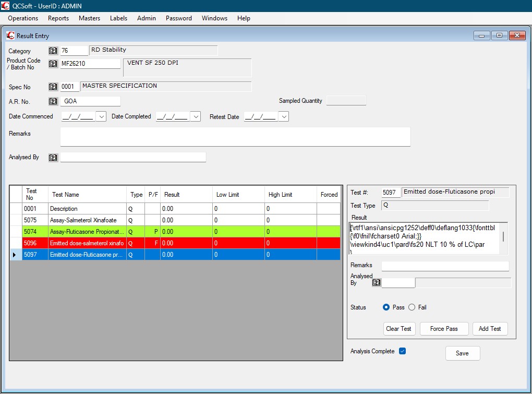Select the red Emitted dose-salmeterol row
Viewport: 532px width, 394px height.
pos(87,243)
